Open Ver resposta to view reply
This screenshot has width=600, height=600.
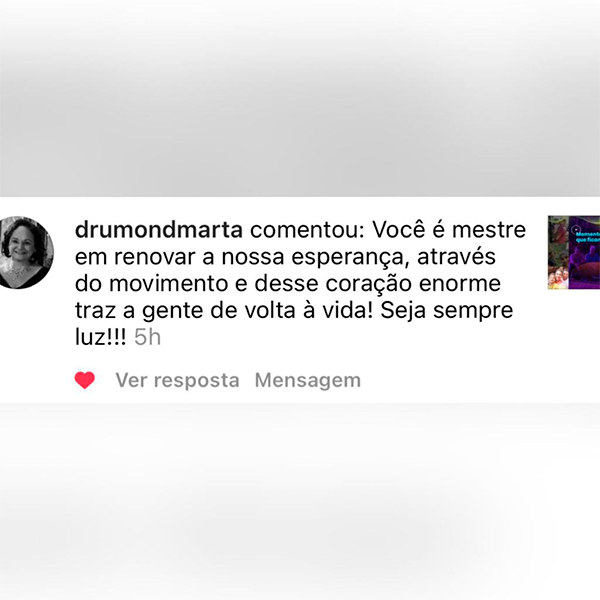[x=178, y=380]
